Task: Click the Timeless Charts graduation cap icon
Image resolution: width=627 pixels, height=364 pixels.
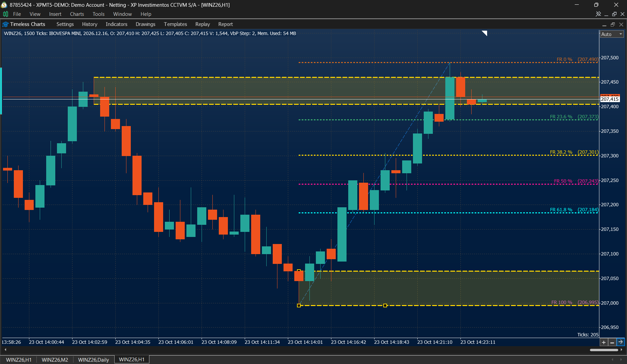Action: 5,24
